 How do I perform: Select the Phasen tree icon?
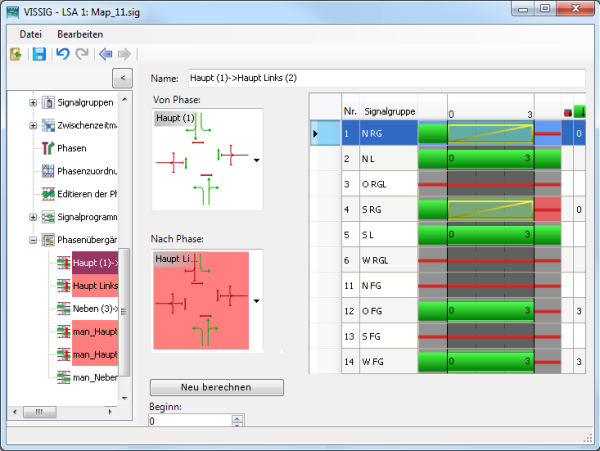click(x=48, y=148)
